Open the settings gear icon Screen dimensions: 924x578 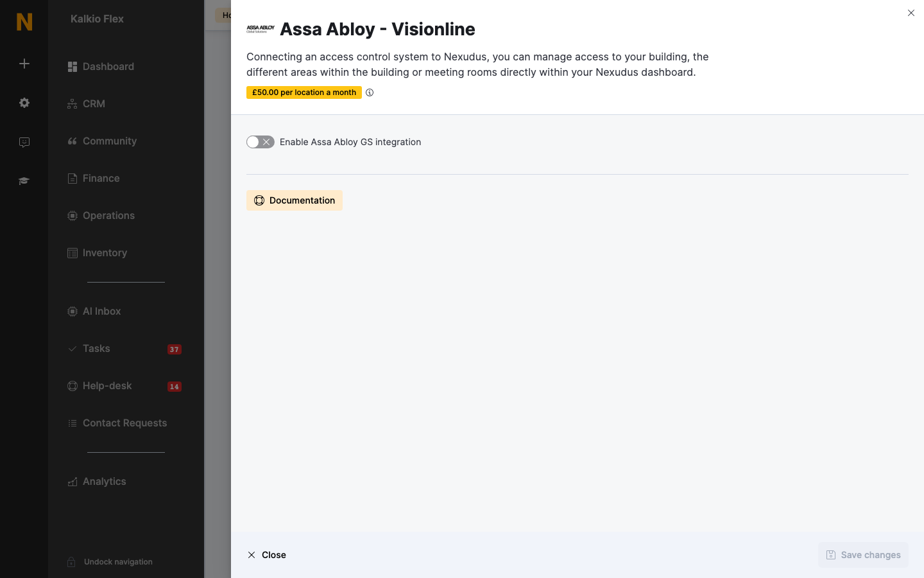(24, 103)
